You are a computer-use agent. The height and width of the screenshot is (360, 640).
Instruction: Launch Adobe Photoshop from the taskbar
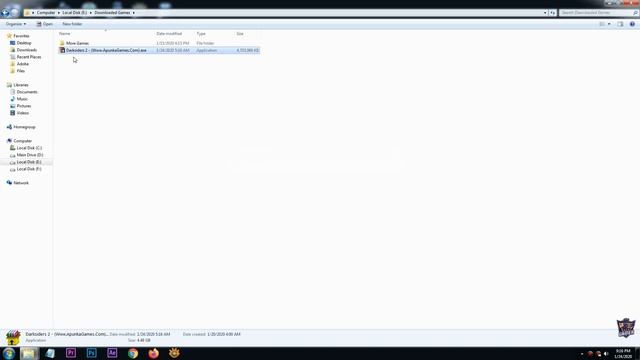[91, 353]
